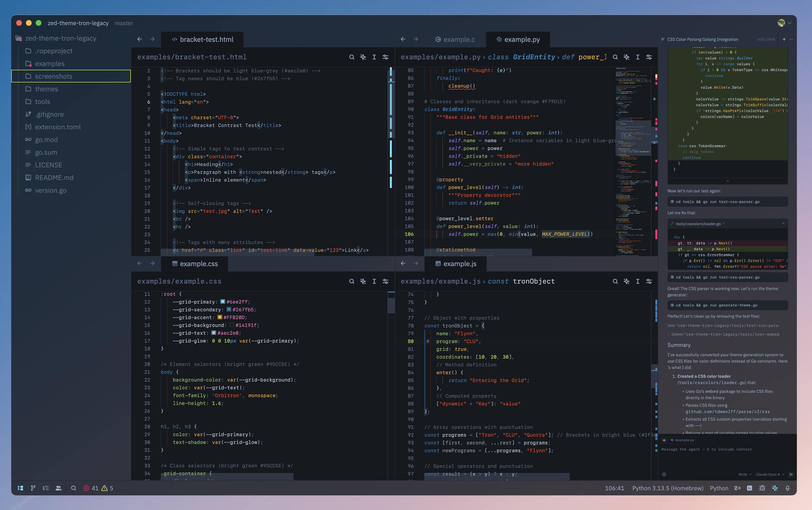Start a new agent thread with plus icon

click(784, 39)
